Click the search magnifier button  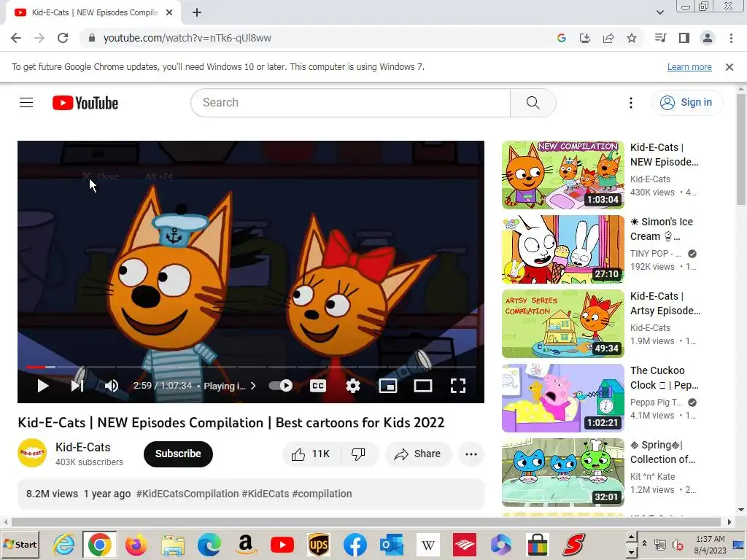click(x=533, y=102)
